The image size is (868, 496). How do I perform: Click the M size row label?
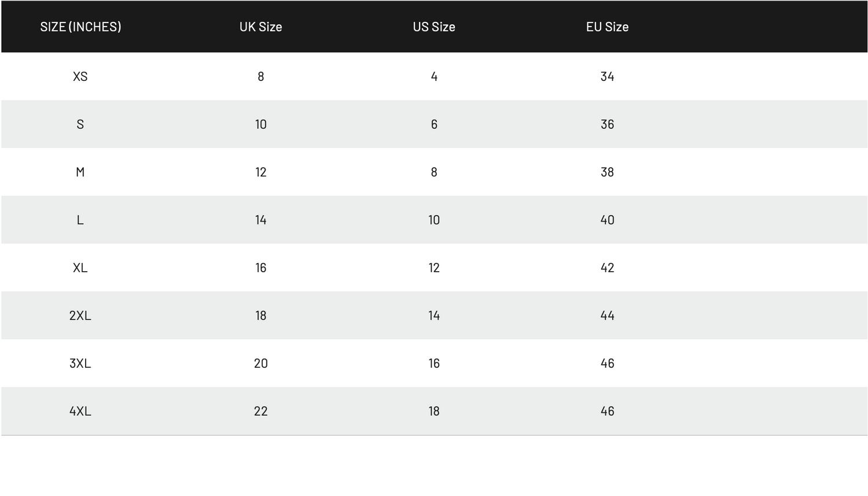tap(80, 172)
